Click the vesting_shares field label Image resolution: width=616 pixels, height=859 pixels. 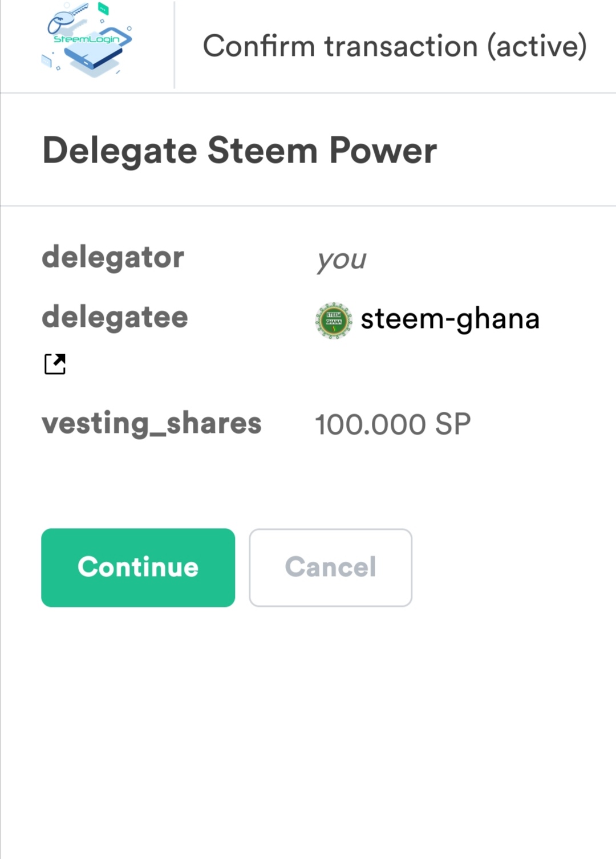[x=152, y=424]
